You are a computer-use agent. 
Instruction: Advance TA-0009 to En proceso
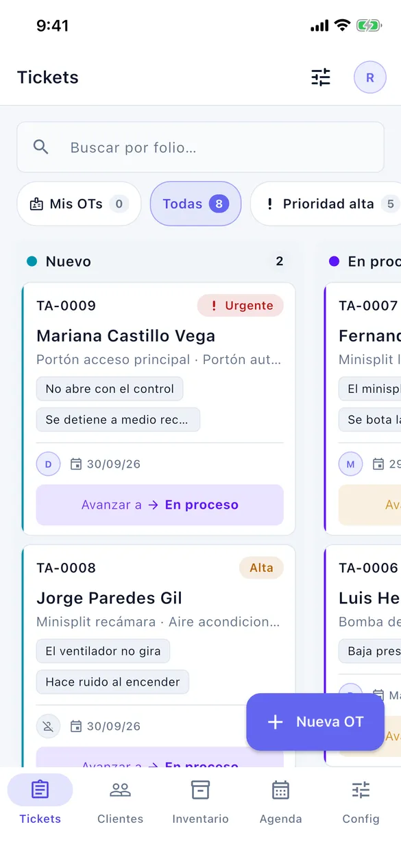click(x=160, y=505)
